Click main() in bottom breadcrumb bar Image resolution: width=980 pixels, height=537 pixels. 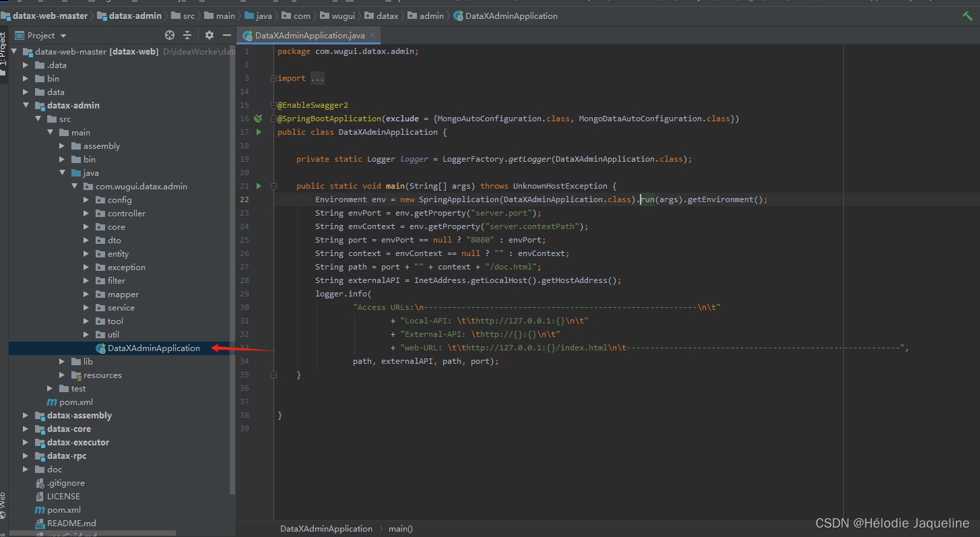(400, 529)
